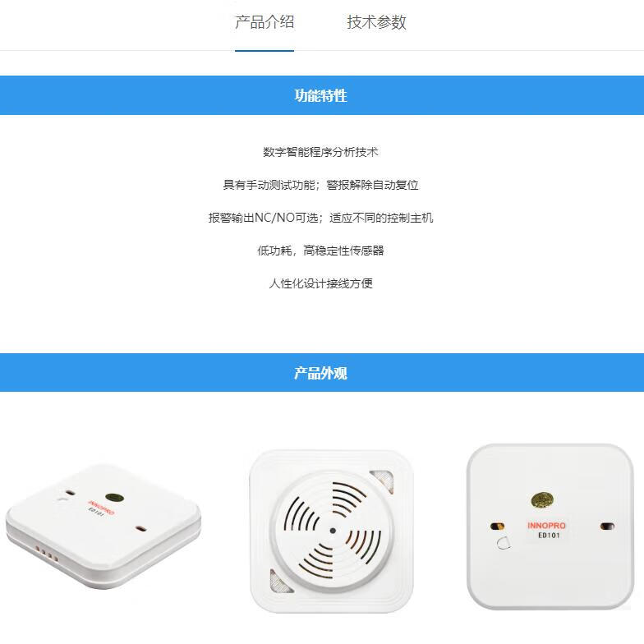The image size is (644, 644).
Task: Select the 数字智能程序分析技术 feature text
Action: pyautogui.click(x=320, y=152)
